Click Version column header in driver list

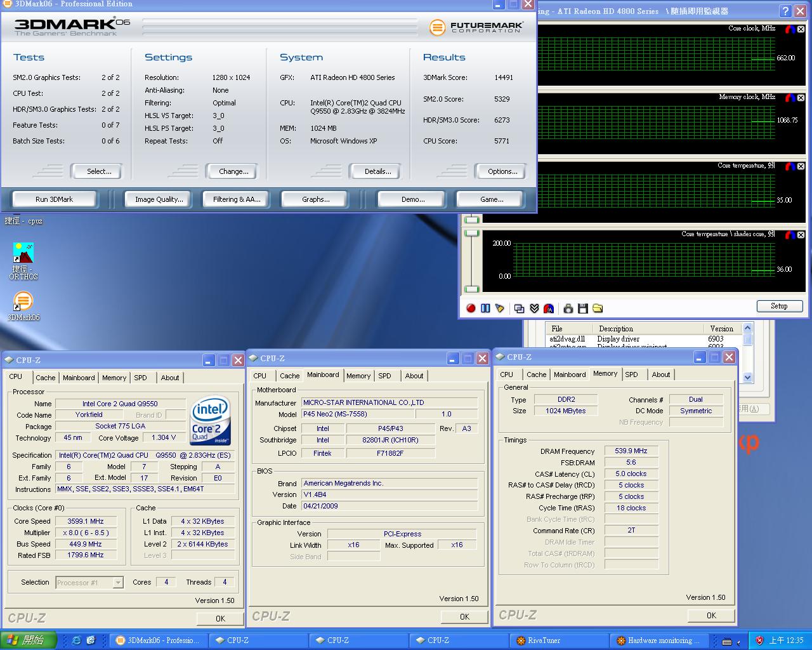(721, 329)
